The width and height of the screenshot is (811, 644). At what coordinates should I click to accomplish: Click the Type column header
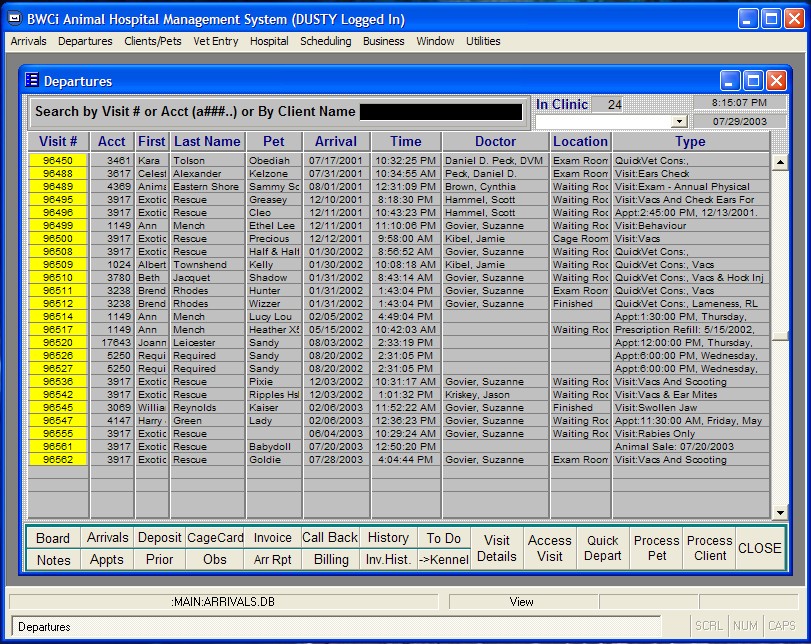pos(690,141)
